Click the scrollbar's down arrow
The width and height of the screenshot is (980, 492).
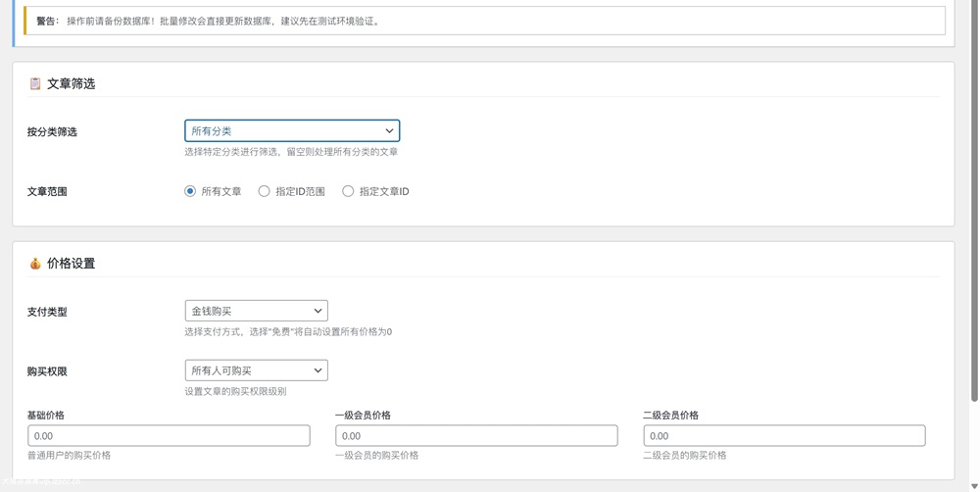974,486
